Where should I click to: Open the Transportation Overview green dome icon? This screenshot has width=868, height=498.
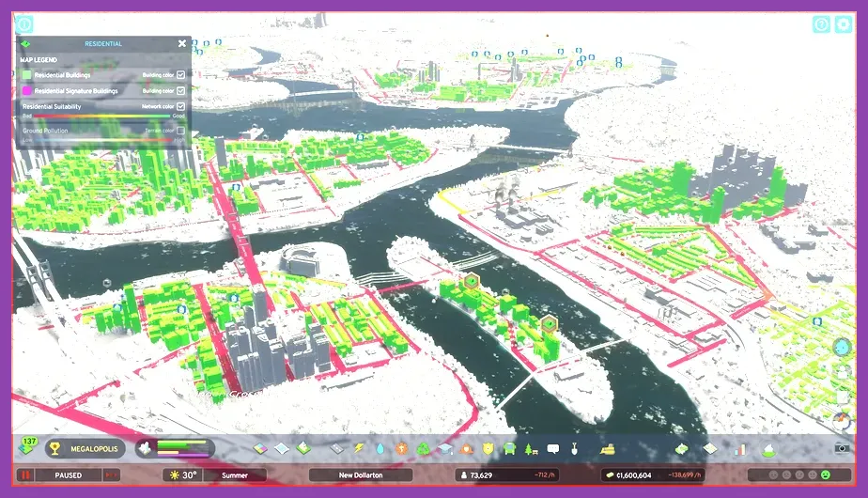[768, 449]
